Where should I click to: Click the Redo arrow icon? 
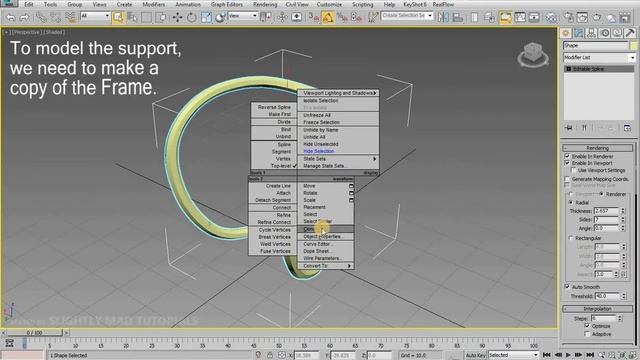[x=24, y=17]
